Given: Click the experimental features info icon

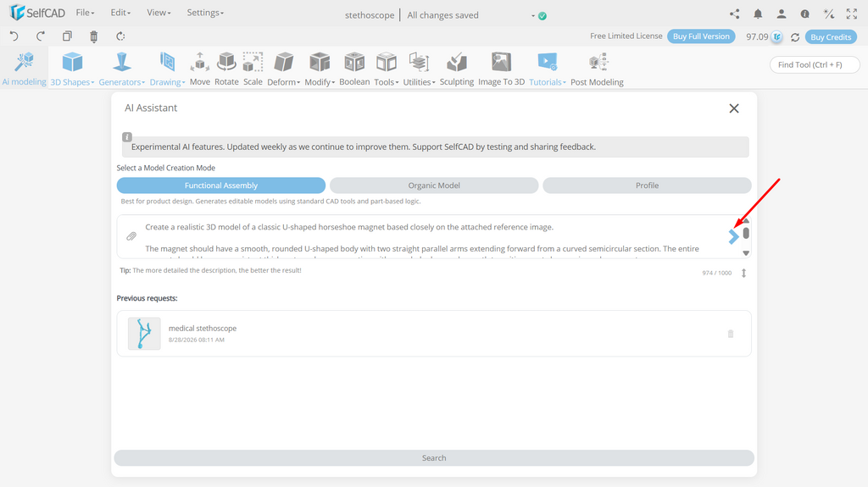Looking at the screenshot, I should click(x=127, y=136).
